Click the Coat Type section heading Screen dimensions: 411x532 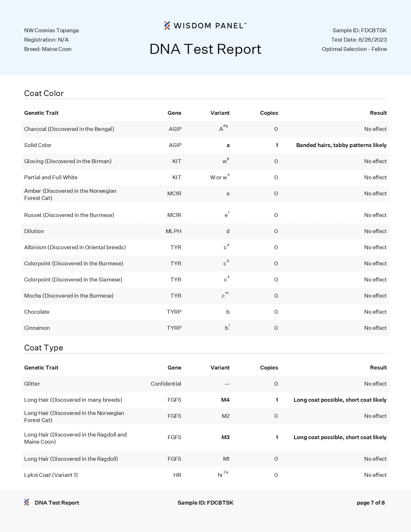tap(44, 348)
